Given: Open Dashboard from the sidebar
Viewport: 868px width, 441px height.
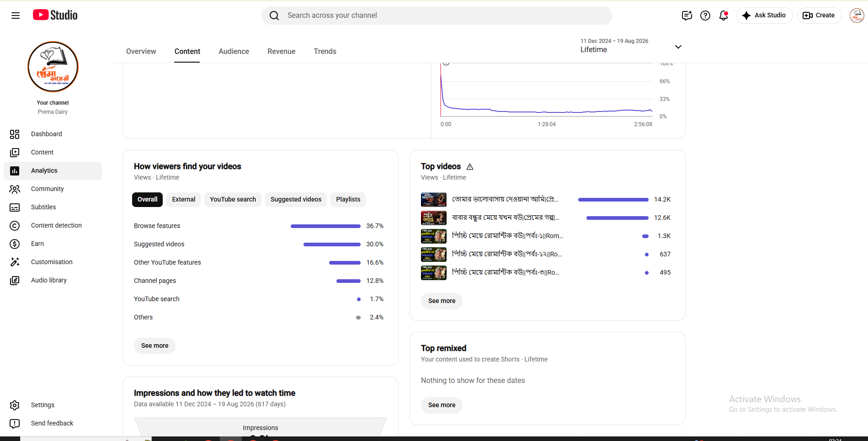Looking at the screenshot, I should point(53,134).
